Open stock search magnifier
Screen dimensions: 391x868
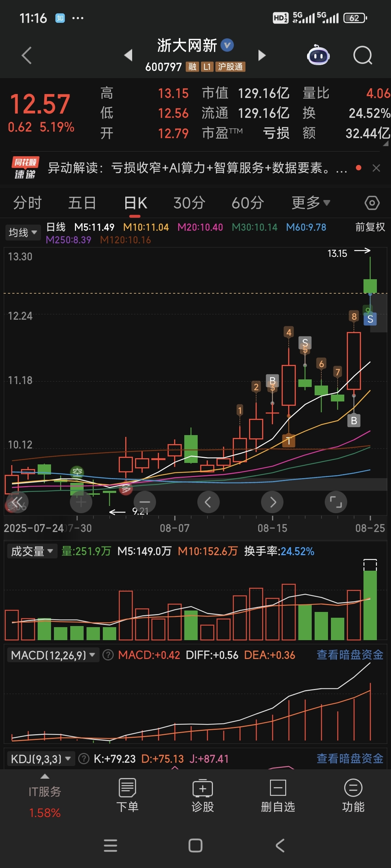(363, 55)
